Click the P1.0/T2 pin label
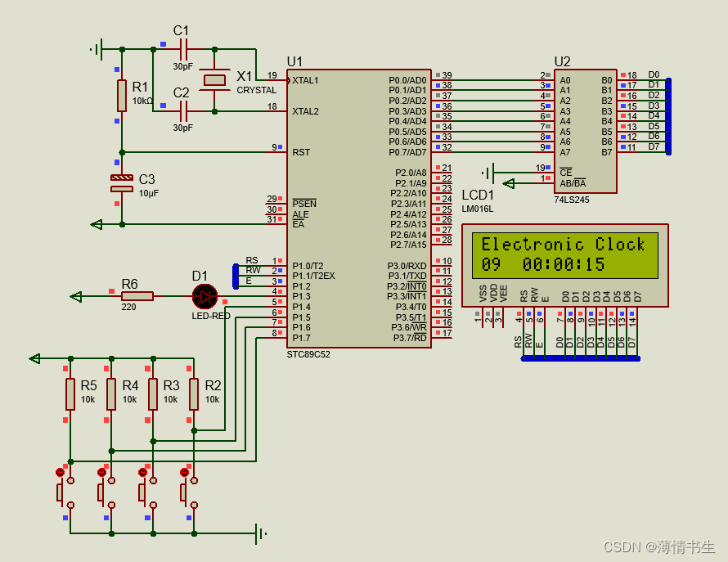The width and height of the screenshot is (728, 562). [x=308, y=266]
